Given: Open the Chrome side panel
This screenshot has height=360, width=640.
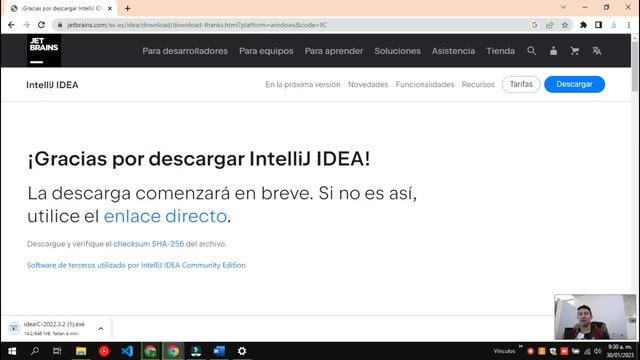Looking at the screenshot, I should pos(598,25).
